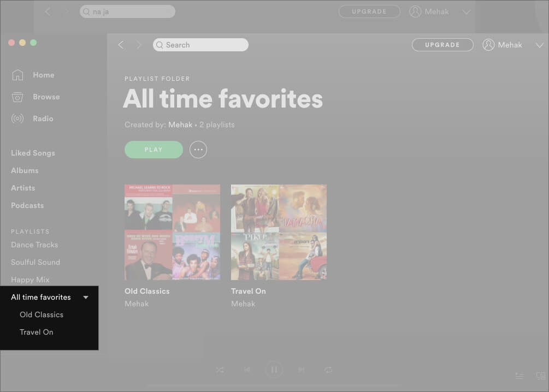
Task: Expand the front window's account dropdown chevron
Action: 540,45
